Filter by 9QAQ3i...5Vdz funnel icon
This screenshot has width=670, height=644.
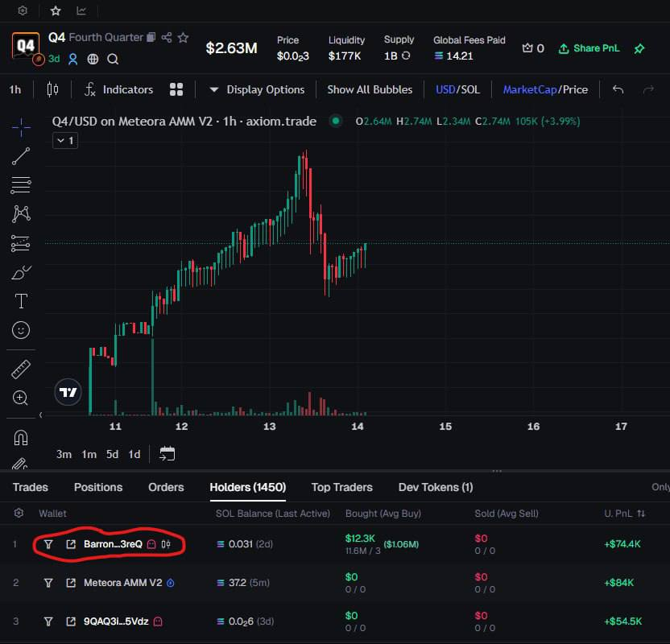tap(48, 621)
